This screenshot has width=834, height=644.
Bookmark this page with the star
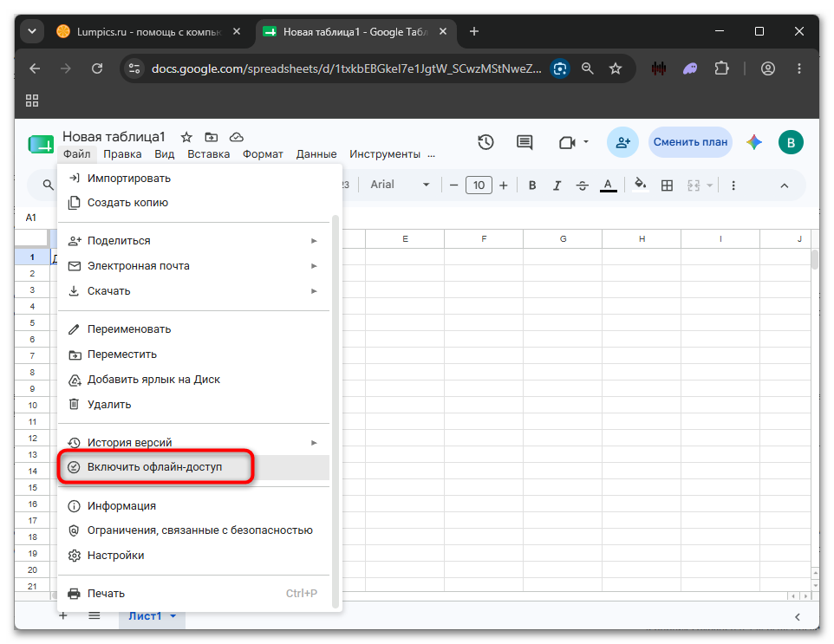point(616,68)
